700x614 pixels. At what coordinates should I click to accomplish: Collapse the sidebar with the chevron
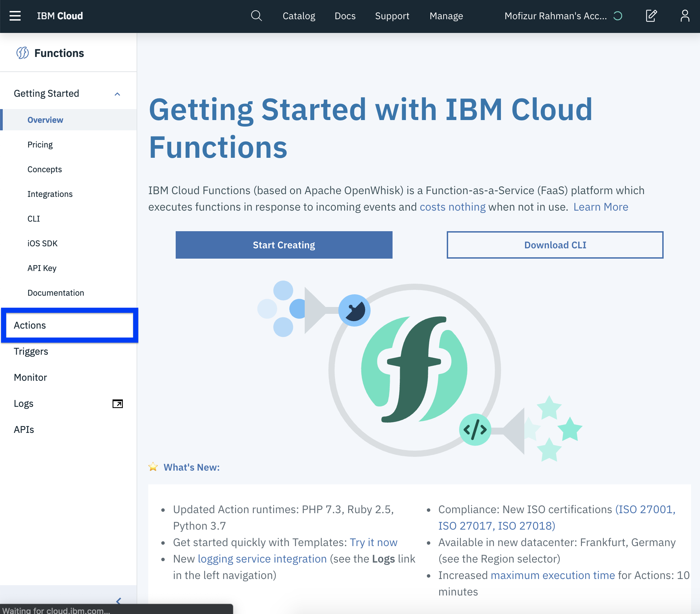pyautogui.click(x=119, y=601)
